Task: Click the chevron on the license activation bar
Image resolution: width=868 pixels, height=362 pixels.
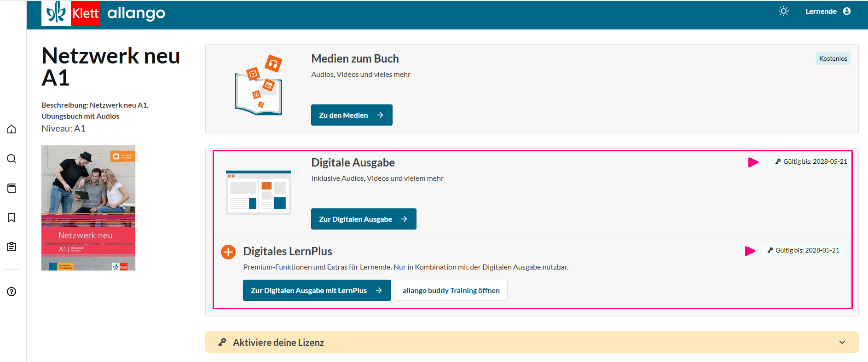Action: point(842,342)
